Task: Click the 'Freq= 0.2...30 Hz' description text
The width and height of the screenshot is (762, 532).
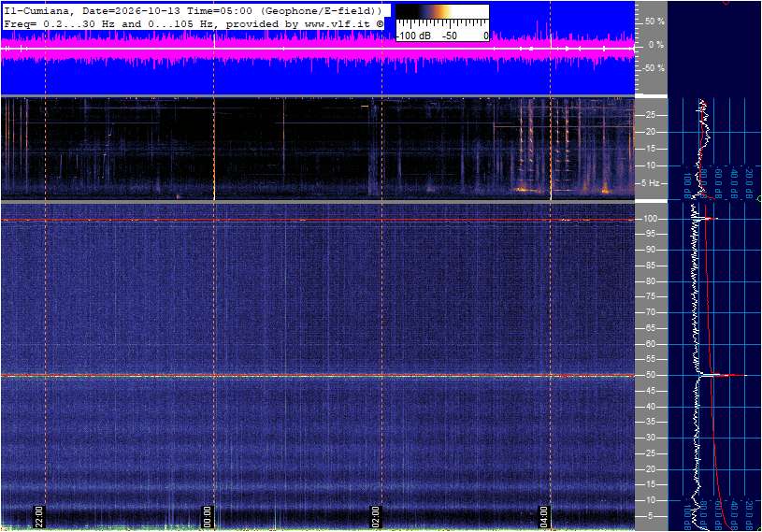Action: [x=194, y=23]
